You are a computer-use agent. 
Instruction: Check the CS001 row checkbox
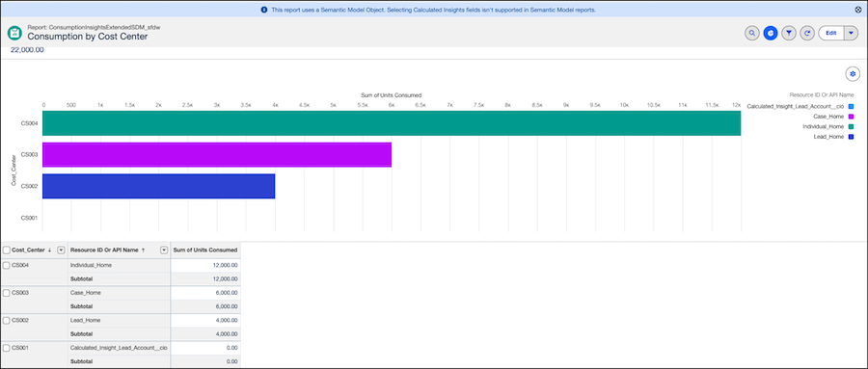6,348
